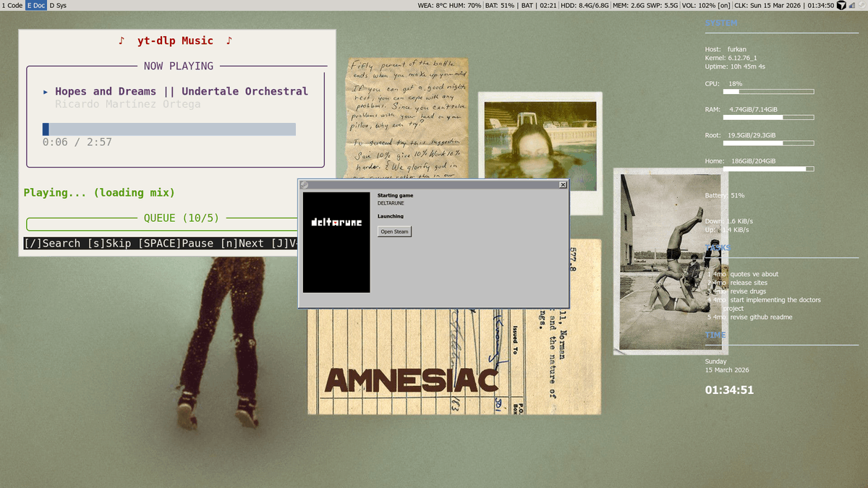Click the 'QUEUE (10/5)' header
This screenshot has width=868, height=488.
(182, 218)
